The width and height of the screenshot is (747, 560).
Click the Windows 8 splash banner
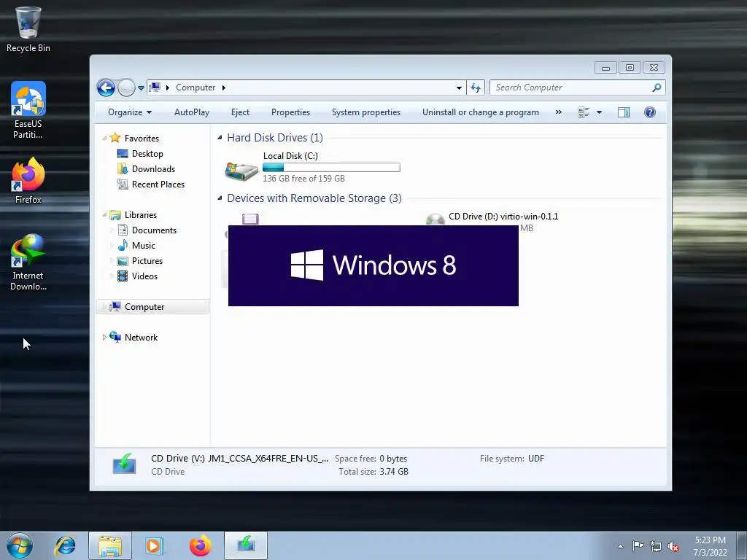[x=373, y=265]
